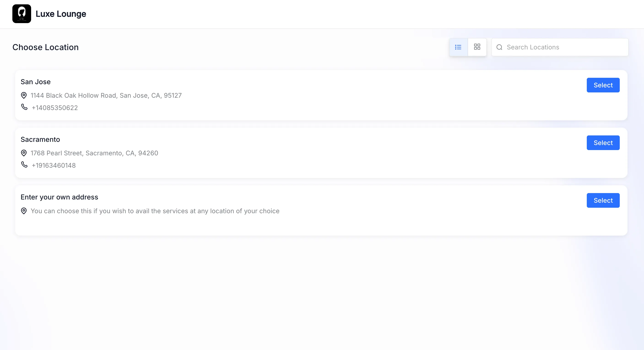This screenshot has width=644, height=350.
Task: Open the San Jose location card
Action: click(35, 82)
